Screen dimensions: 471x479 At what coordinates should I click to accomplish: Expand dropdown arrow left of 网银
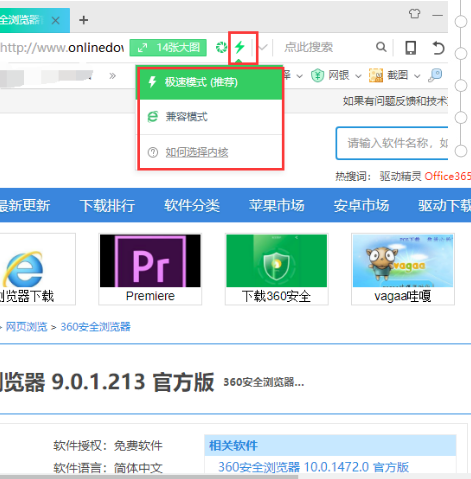(300, 76)
